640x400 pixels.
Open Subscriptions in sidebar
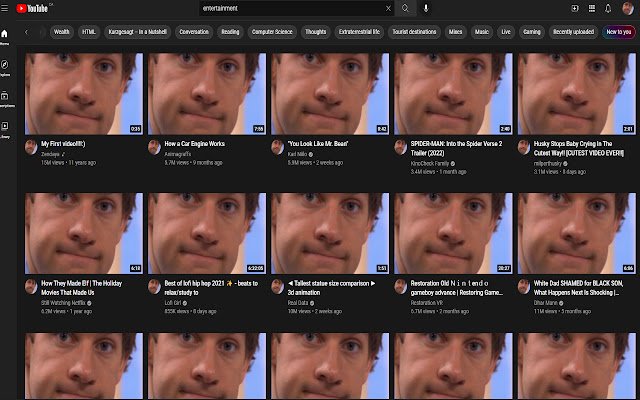4,99
